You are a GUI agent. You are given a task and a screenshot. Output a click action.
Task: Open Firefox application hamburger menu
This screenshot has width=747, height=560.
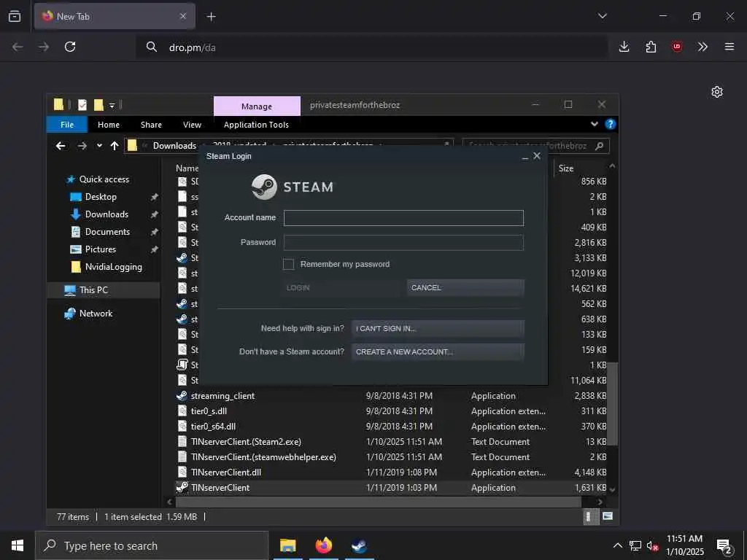pos(729,47)
